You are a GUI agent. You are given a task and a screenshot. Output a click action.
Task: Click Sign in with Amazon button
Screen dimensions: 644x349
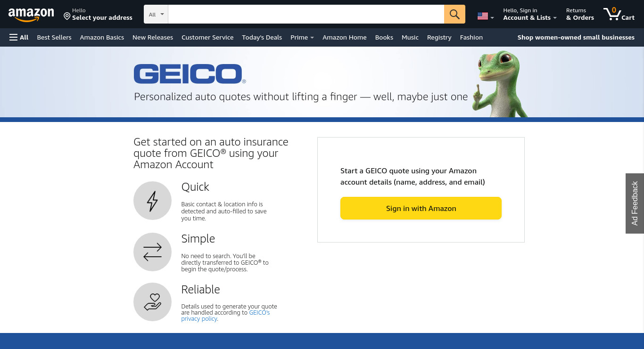tap(421, 208)
